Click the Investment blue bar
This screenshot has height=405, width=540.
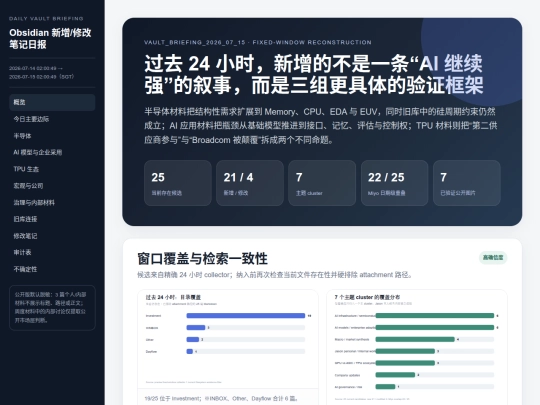tap(246, 315)
